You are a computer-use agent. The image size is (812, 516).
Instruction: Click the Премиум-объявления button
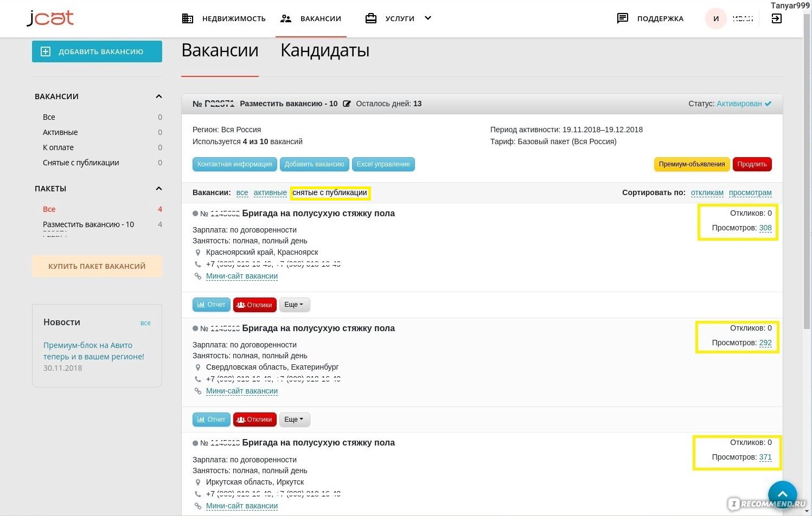[x=692, y=164]
